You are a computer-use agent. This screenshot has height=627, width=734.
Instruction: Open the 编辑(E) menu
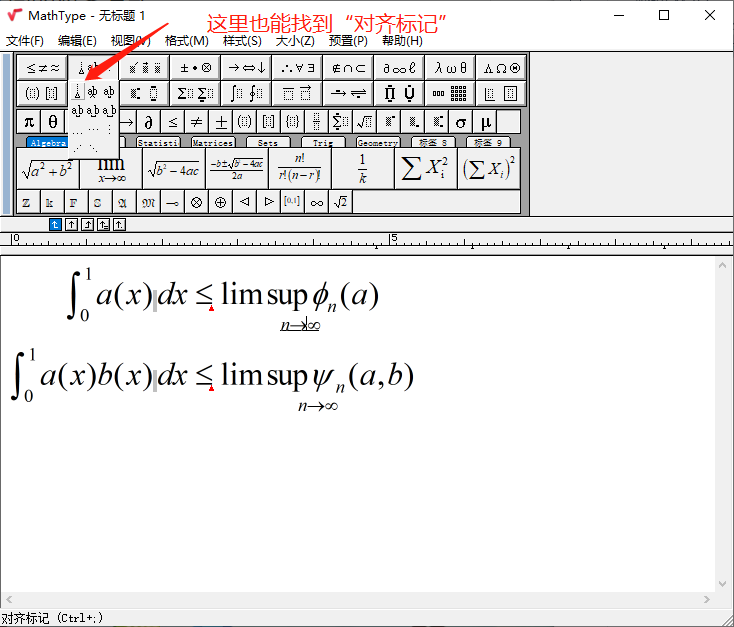pyautogui.click(x=77, y=41)
